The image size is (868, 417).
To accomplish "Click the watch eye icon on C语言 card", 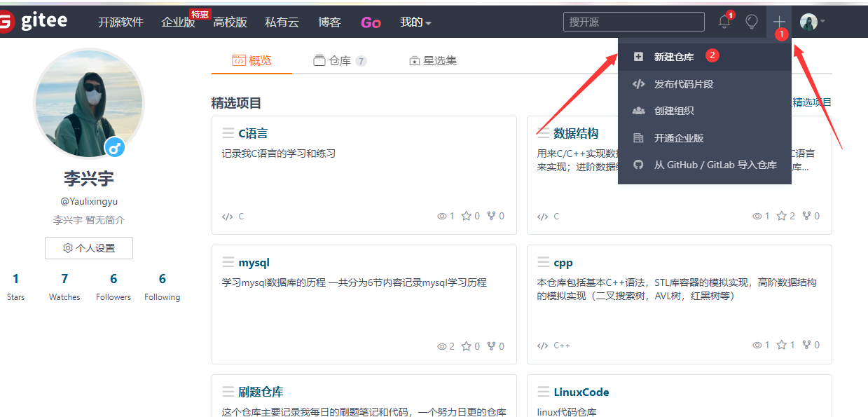I will (x=442, y=217).
